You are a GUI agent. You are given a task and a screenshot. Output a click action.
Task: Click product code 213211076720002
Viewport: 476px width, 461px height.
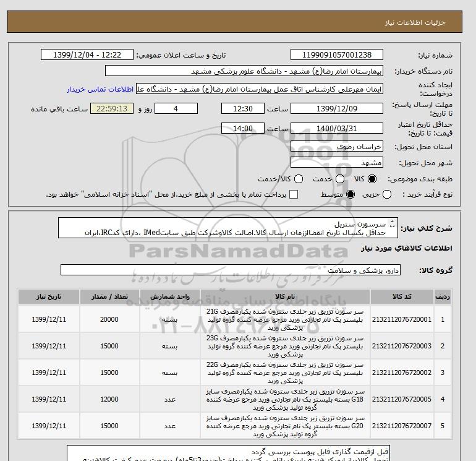[x=402, y=373]
